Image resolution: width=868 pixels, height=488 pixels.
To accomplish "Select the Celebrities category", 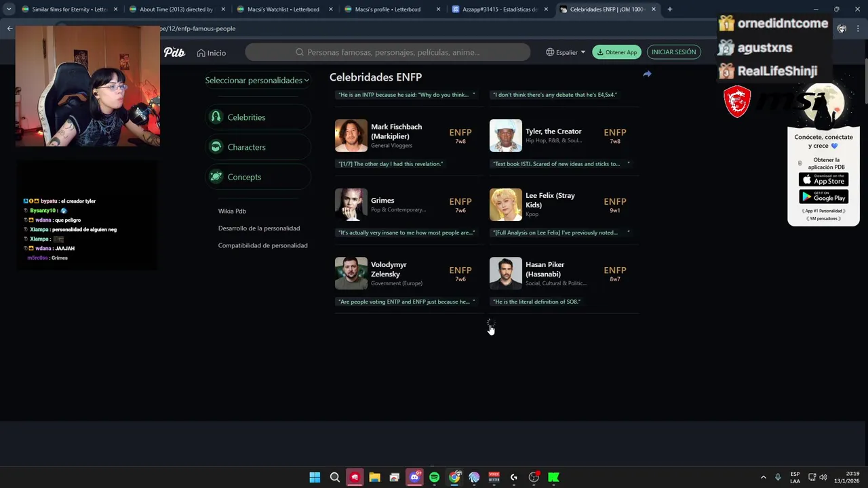I will coord(258,117).
